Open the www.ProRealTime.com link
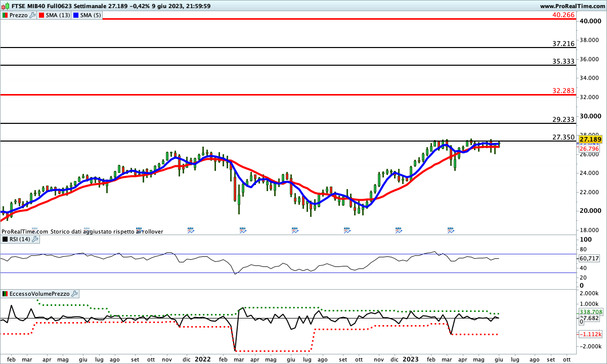Viewport: 607px width, 364px height. 572,6
